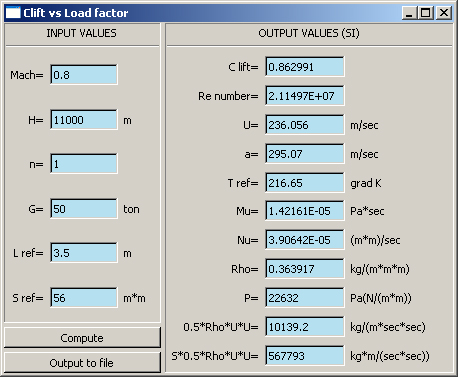Click the 'm*m' unit label by S ref
This screenshot has height=377, width=458.
point(134,298)
